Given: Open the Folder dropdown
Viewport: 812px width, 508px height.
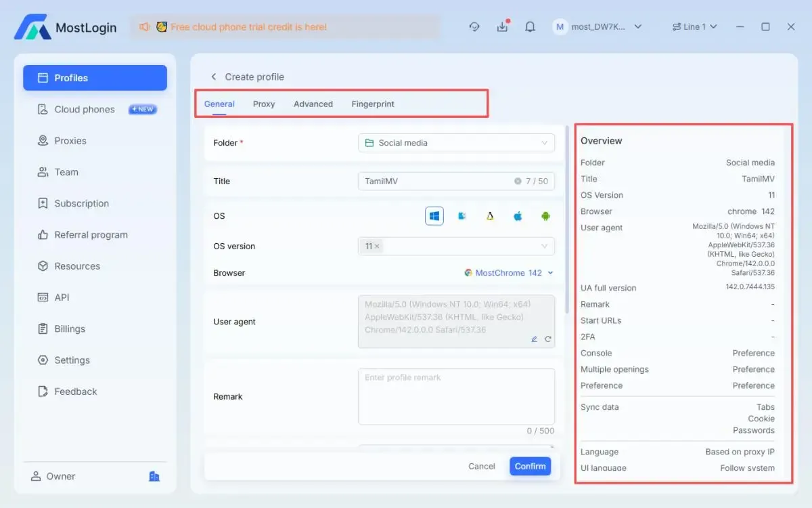Looking at the screenshot, I should click(456, 143).
